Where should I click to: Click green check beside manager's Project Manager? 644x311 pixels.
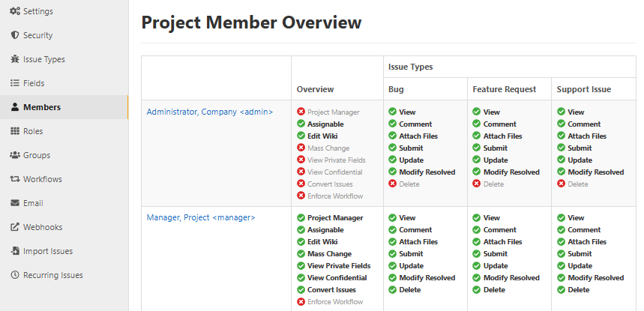pos(301,217)
